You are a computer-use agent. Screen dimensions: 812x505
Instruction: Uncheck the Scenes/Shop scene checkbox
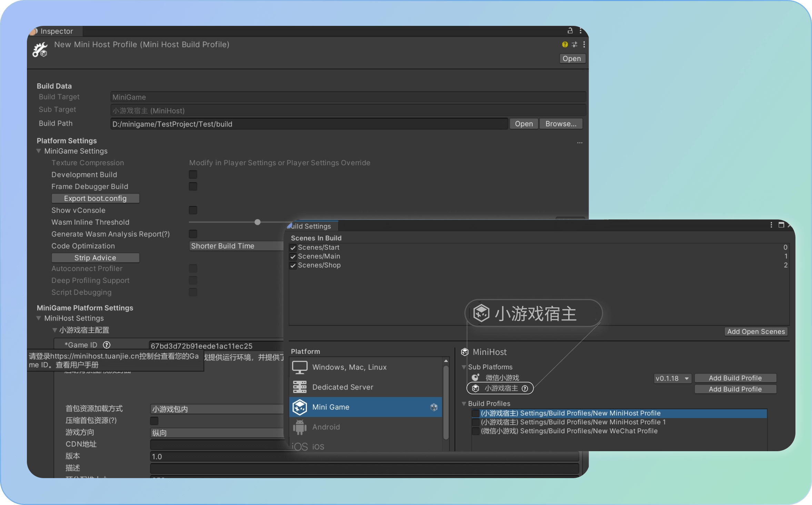pyautogui.click(x=293, y=266)
